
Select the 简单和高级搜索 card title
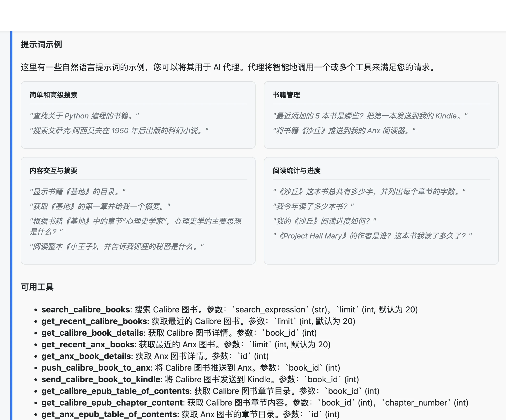click(x=53, y=95)
